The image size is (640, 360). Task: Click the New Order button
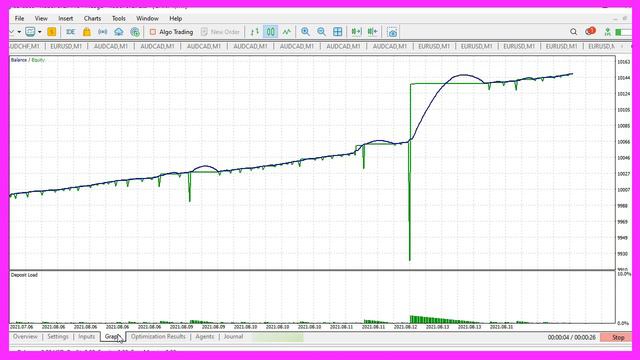pyautogui.click(x=220, y=32)
